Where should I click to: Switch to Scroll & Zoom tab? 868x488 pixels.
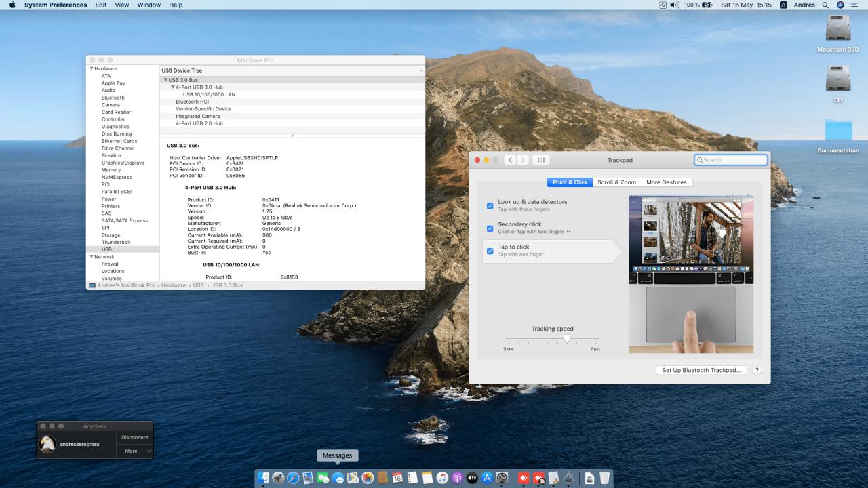(616, 182)
